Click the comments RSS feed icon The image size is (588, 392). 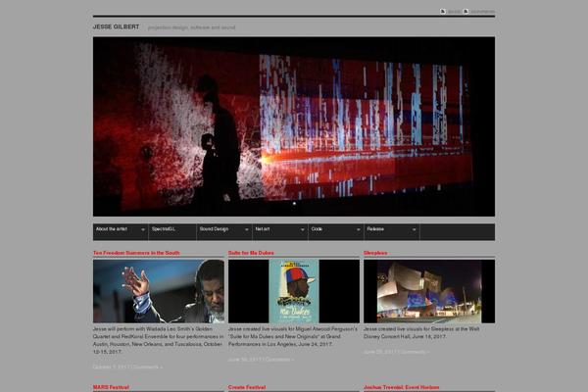point(465,11)
